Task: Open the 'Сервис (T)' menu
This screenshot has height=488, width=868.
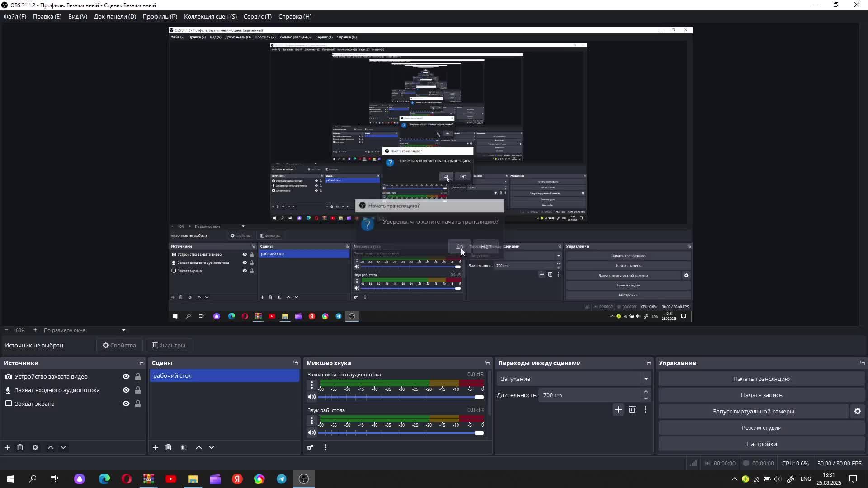Action: pos(257,16)
